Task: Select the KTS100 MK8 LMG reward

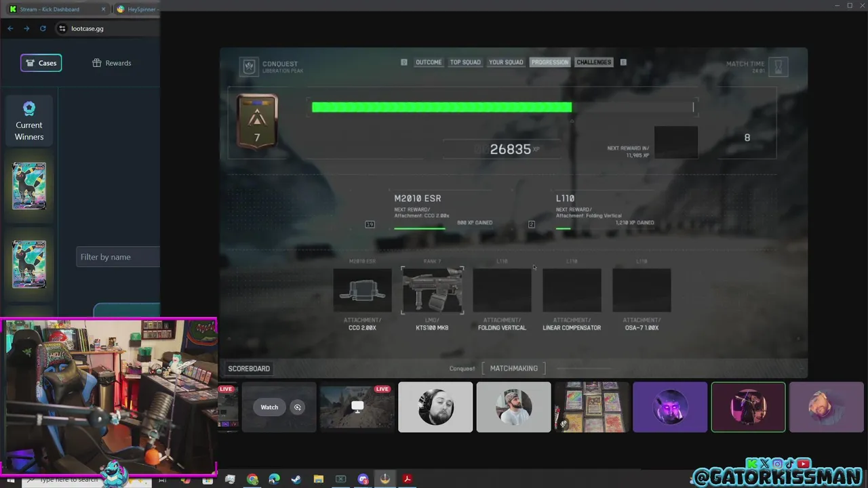Action: point(432,291)
